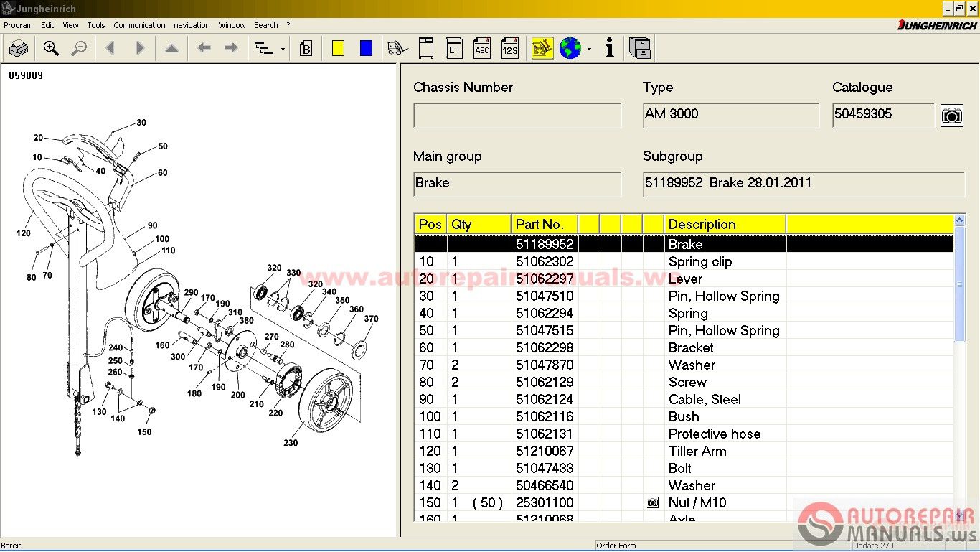980x552 pixels.
Task: Click camera icon in Nut / M10 row
Action: point(653,503)
